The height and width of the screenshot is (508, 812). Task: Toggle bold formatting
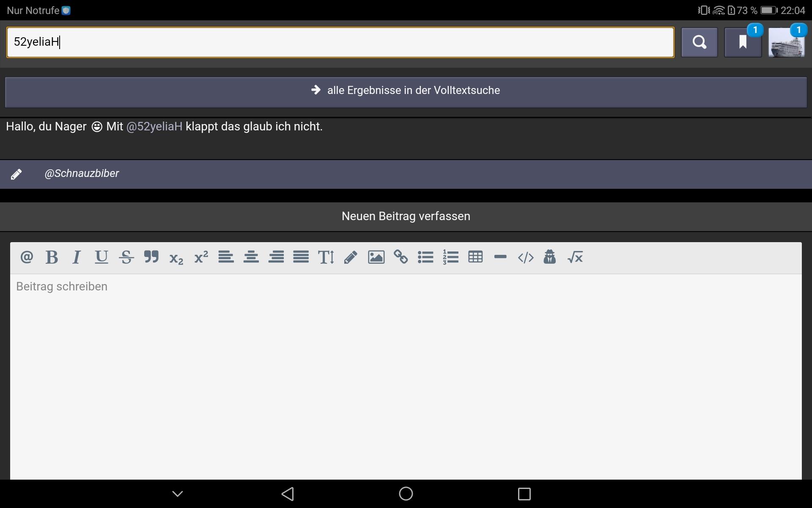click(52, 257)
